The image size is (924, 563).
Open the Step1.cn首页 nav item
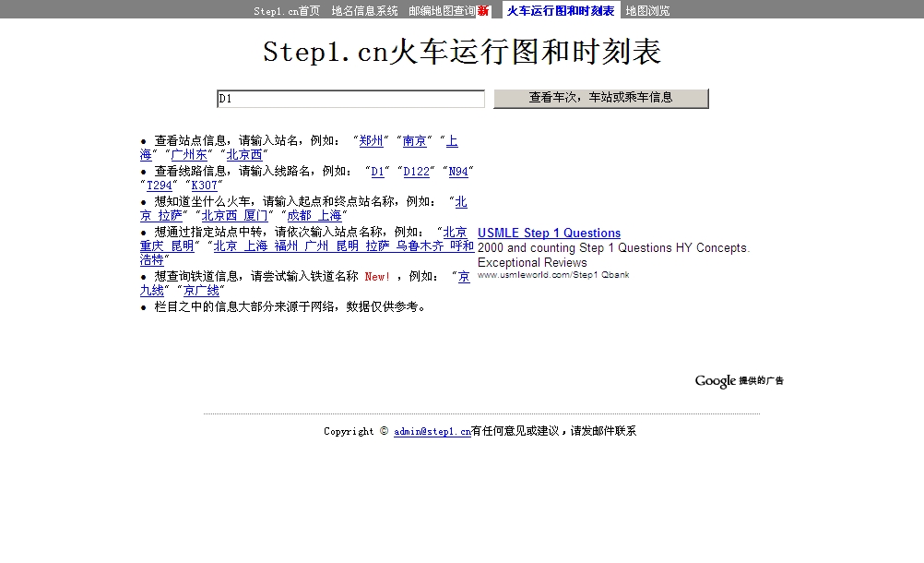coord(287,11)
